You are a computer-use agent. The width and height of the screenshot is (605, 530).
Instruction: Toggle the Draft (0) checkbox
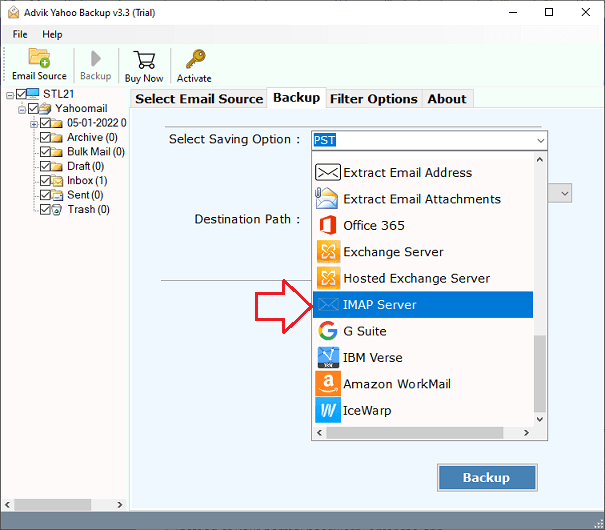45,166
